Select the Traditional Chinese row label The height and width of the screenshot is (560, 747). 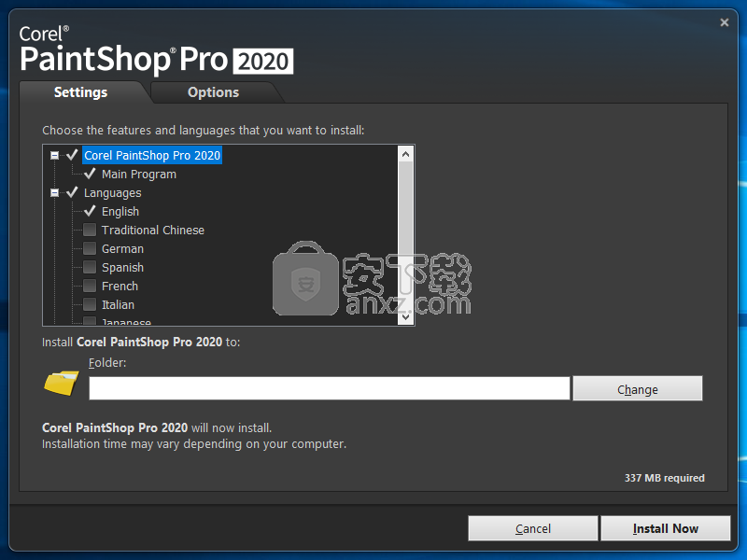coord(153,230)
